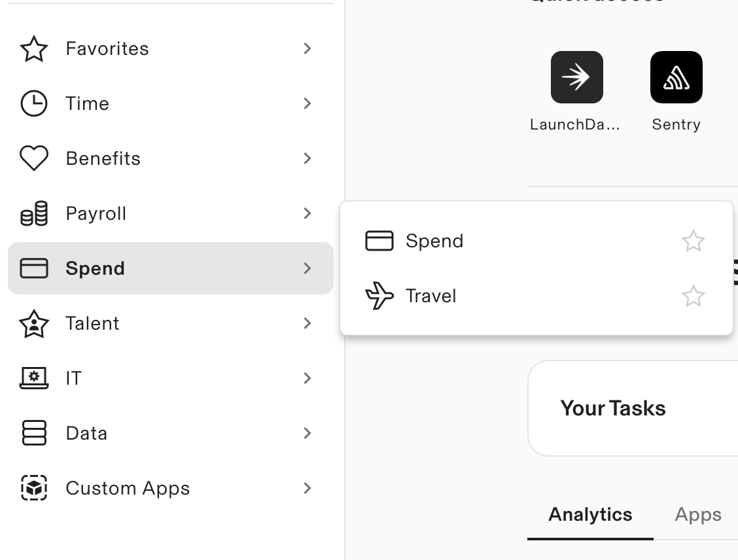Expand the Payroll menu chevron
738x560 pixels.
(x=307, y=214)
